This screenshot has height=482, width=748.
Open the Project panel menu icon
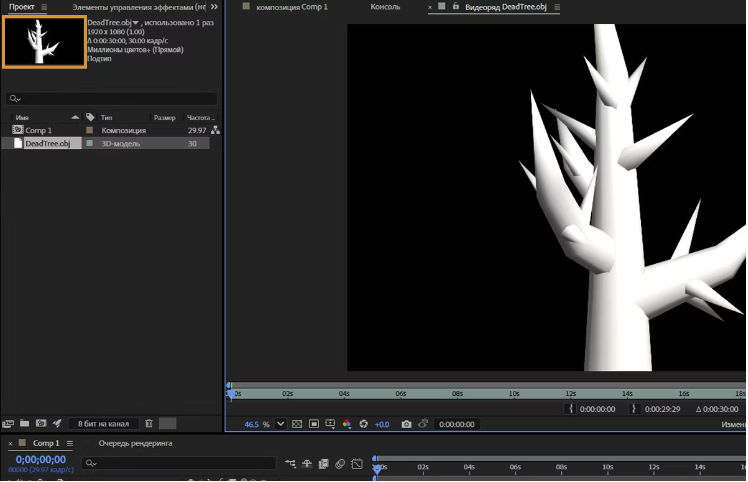44,7
